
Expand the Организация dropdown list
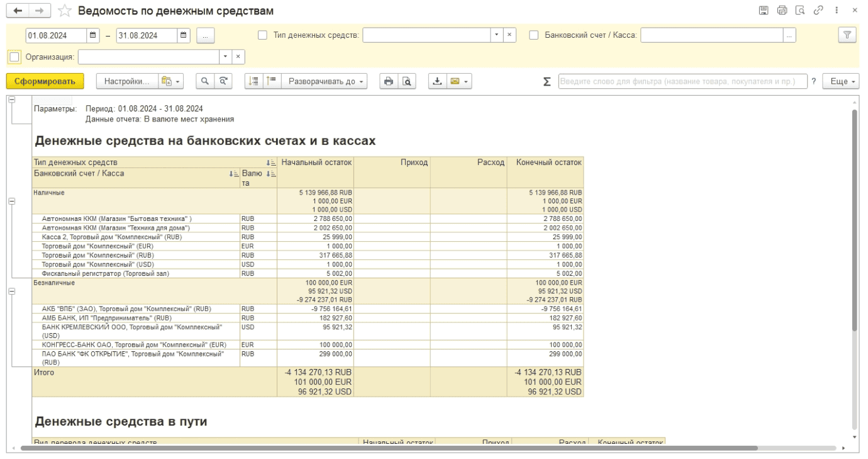pos(226,57)
